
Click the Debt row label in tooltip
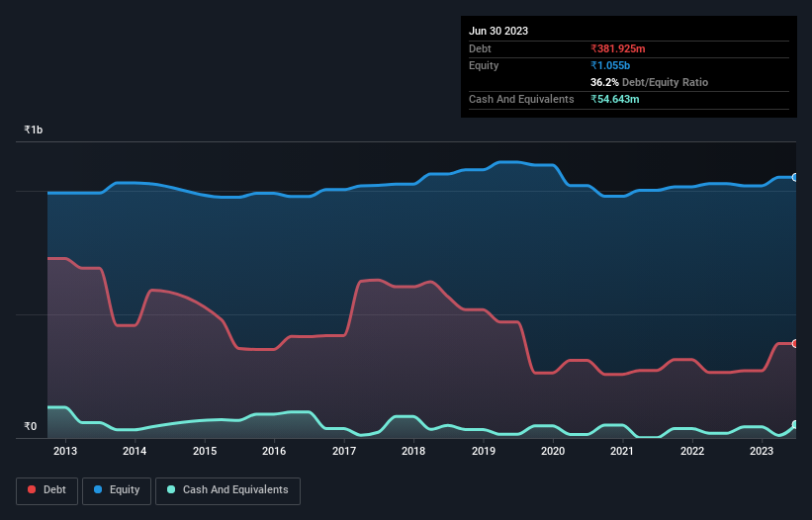[480, 48]
